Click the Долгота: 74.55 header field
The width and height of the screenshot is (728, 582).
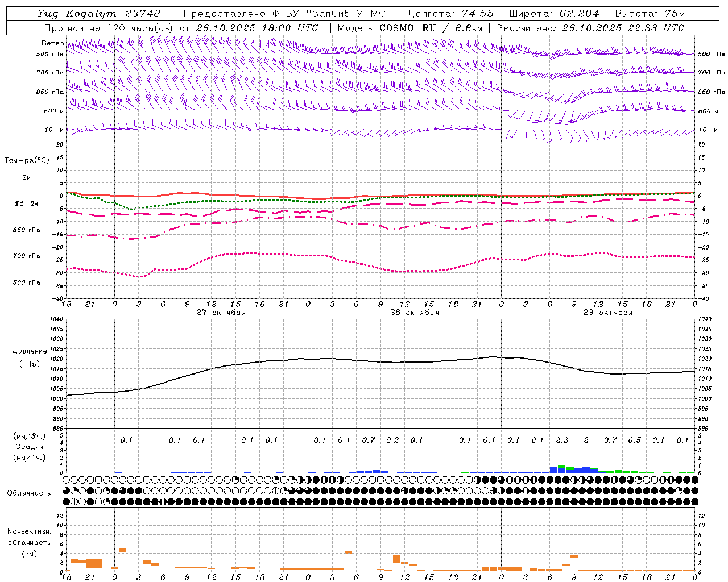point(450,14)
